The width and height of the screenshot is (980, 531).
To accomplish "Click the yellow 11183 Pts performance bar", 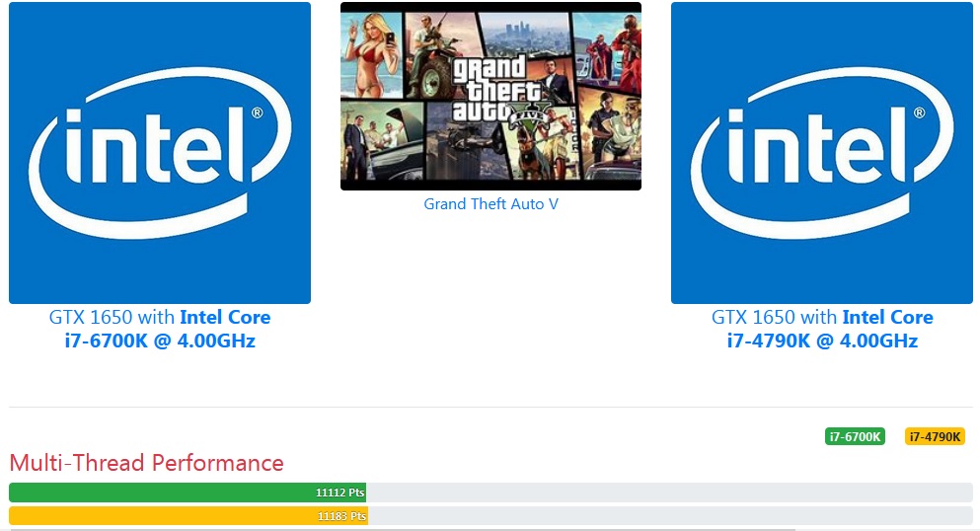I will [x=188, y=516].
